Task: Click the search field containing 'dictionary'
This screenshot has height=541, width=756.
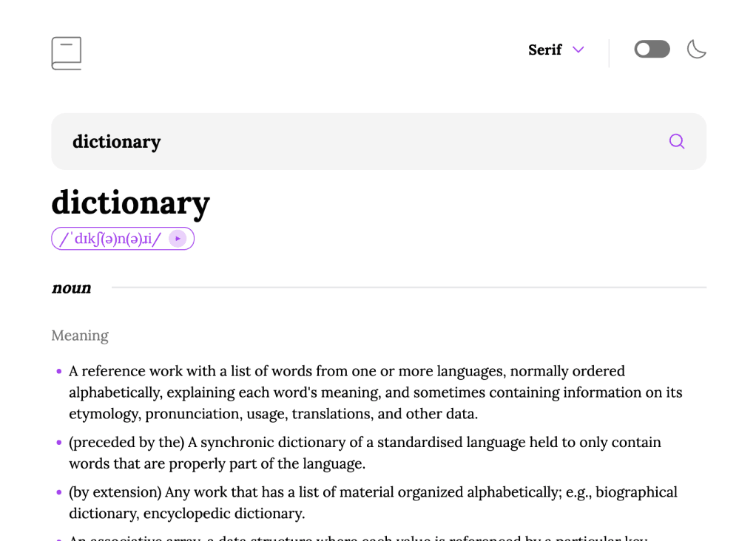Action: coord(355,141)
